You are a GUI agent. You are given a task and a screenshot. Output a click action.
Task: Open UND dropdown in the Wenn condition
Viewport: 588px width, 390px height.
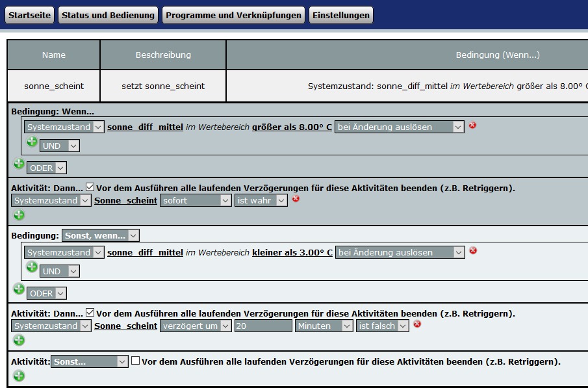coord(60,146)
